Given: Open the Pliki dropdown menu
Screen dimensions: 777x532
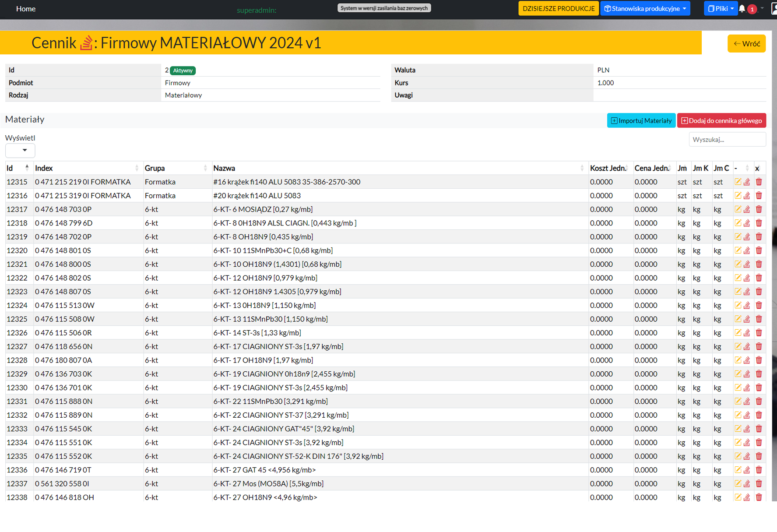Looking at the screenshot, I should click(720, 9).
